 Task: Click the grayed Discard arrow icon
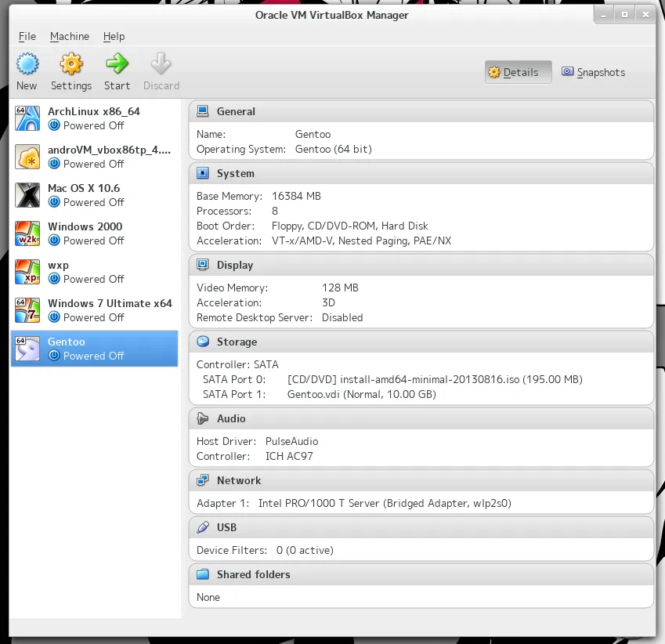161,64
